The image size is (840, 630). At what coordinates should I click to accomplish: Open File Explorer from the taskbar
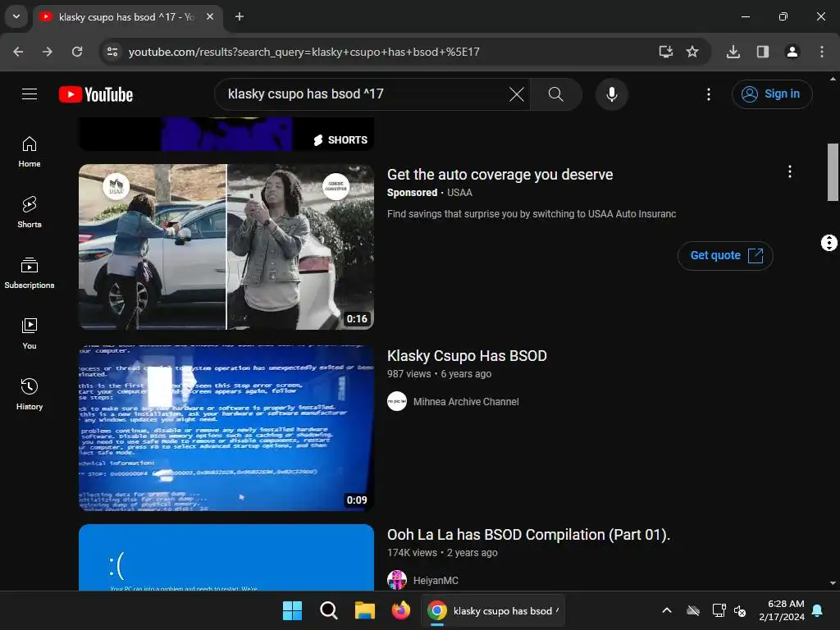(365, 610)
